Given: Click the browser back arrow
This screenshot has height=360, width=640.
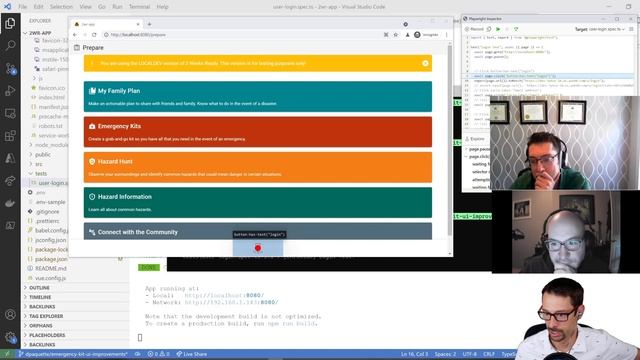Looking at the screenshot, I should (75, 35).
